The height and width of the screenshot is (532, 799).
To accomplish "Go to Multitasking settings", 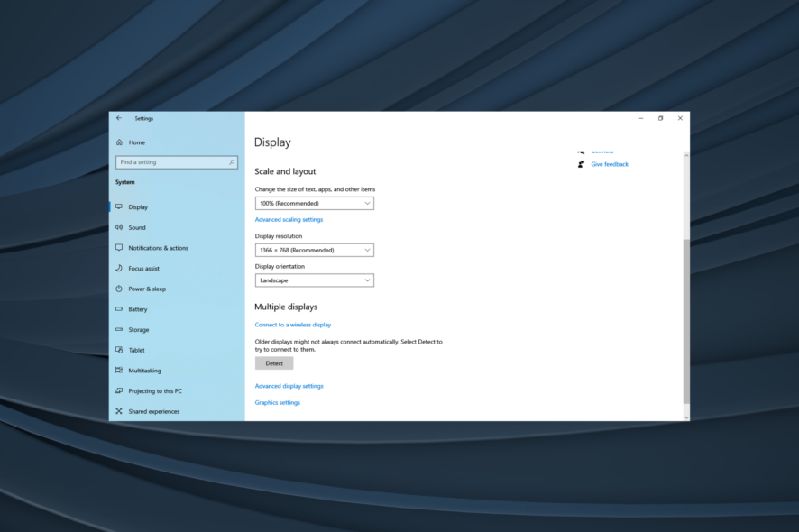I will (x=144, y=371).
